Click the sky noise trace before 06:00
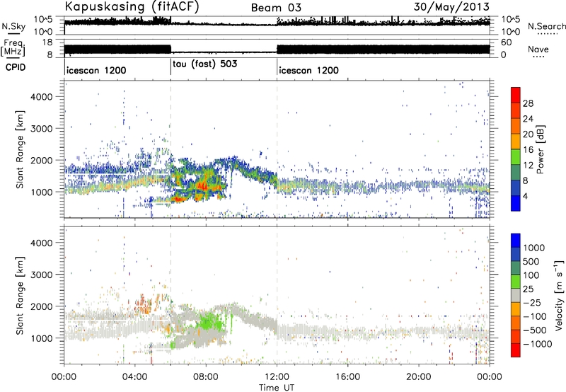566x392 pixels. click(x=117, y=22)
